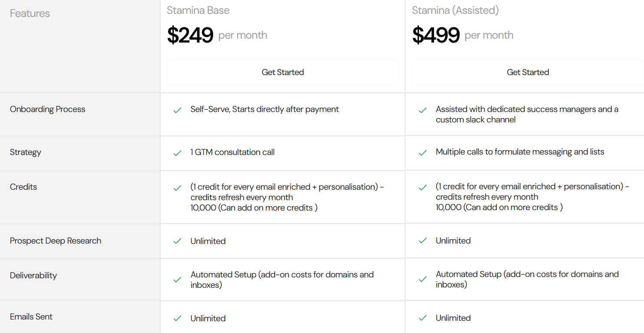Image resolution: width=644 pixels, height=333 pixels.
Task: Click Stamina (Assisted) Deliverability checkmark
Action: [x=423, y=279]
